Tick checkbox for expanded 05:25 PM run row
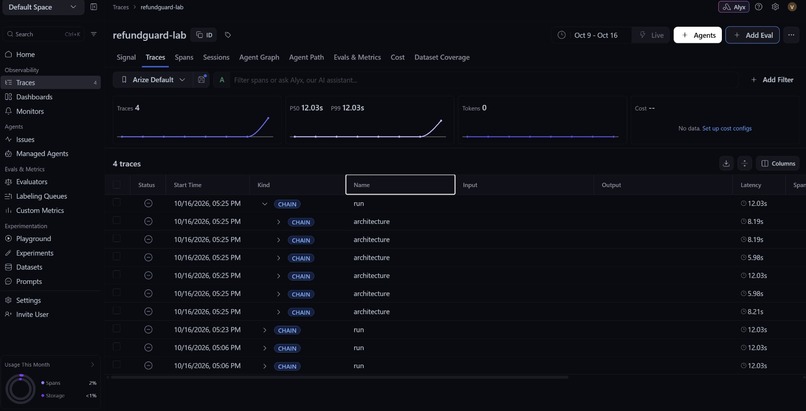806x411 pixels. [x=117, y=203]
